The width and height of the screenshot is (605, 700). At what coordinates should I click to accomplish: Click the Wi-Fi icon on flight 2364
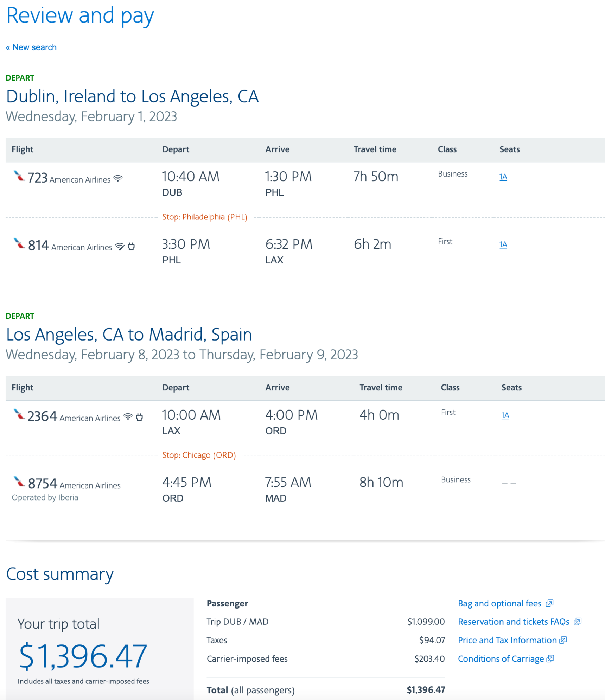coord(128,417)
